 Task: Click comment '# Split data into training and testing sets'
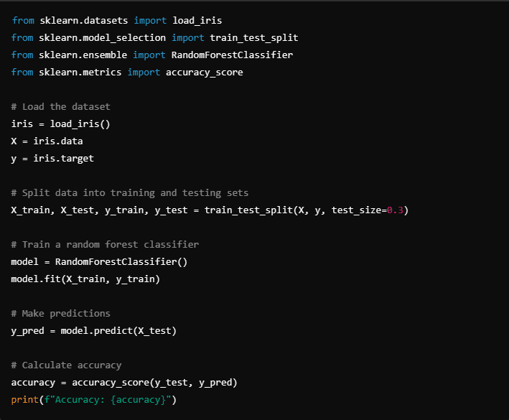pos(129,193)
